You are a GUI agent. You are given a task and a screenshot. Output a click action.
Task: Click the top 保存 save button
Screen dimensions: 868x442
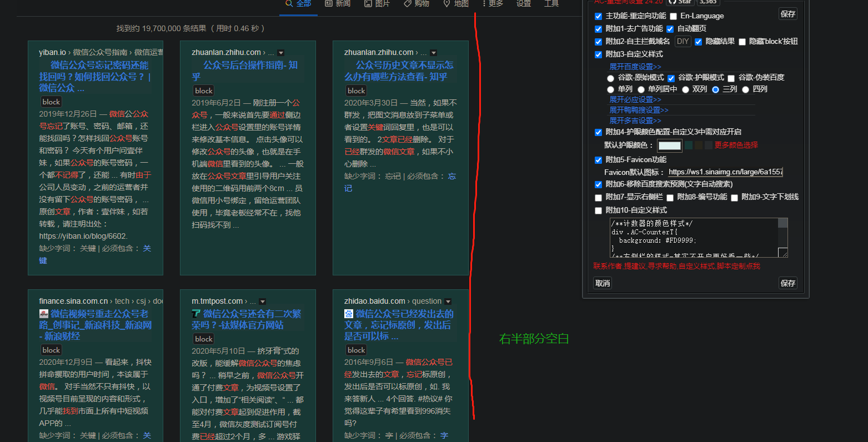coord(788,14)
